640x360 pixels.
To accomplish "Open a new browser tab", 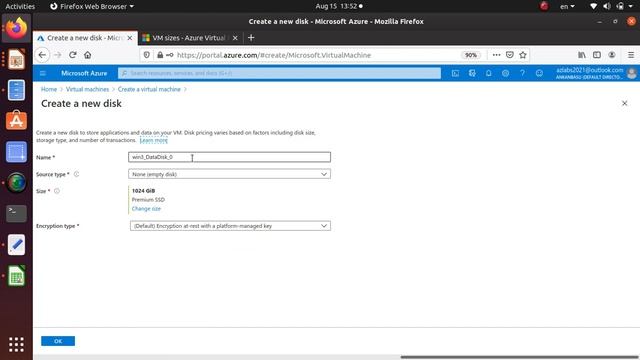I will tap(251, 38).
